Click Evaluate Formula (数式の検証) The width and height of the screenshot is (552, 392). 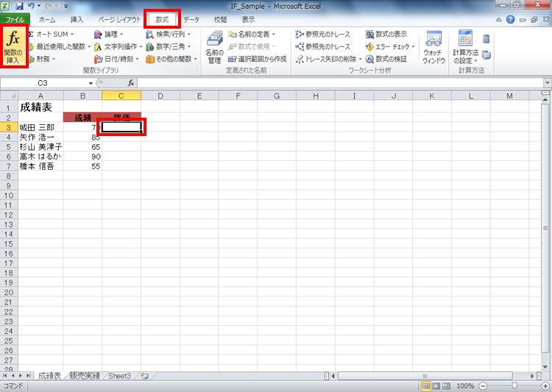click(x=386, y=59)
